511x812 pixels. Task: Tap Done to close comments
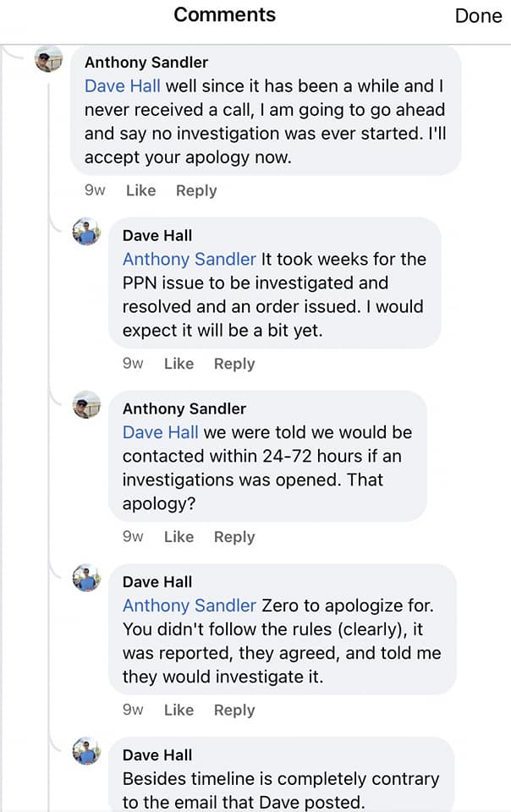point(478,15)
